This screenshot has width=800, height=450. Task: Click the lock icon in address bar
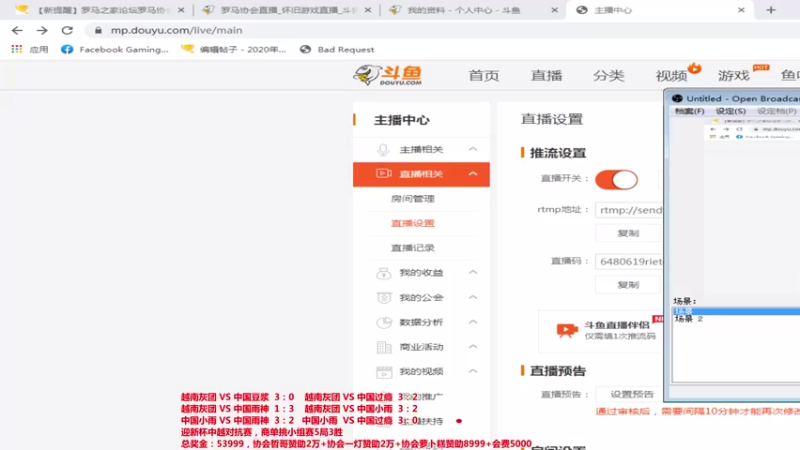(98, 31)
